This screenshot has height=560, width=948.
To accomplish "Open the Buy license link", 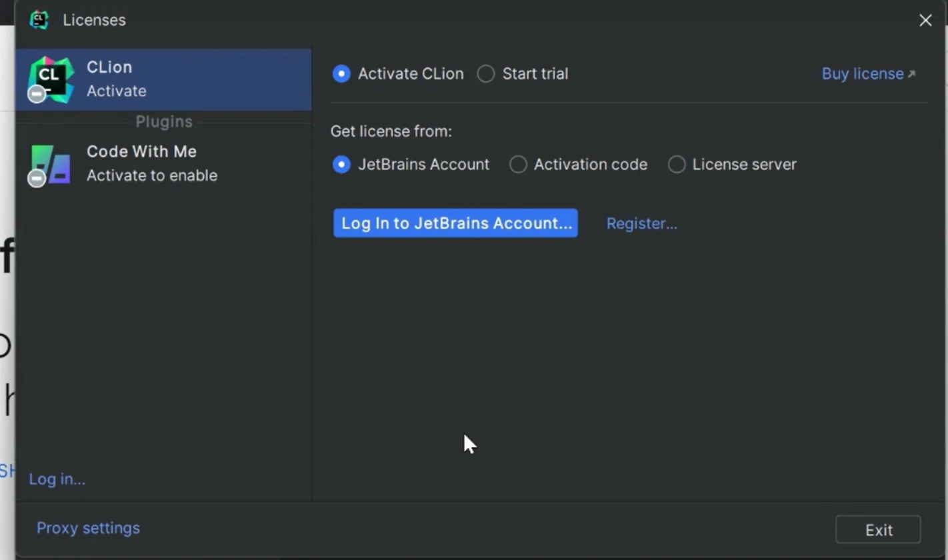I will (869, 74).
